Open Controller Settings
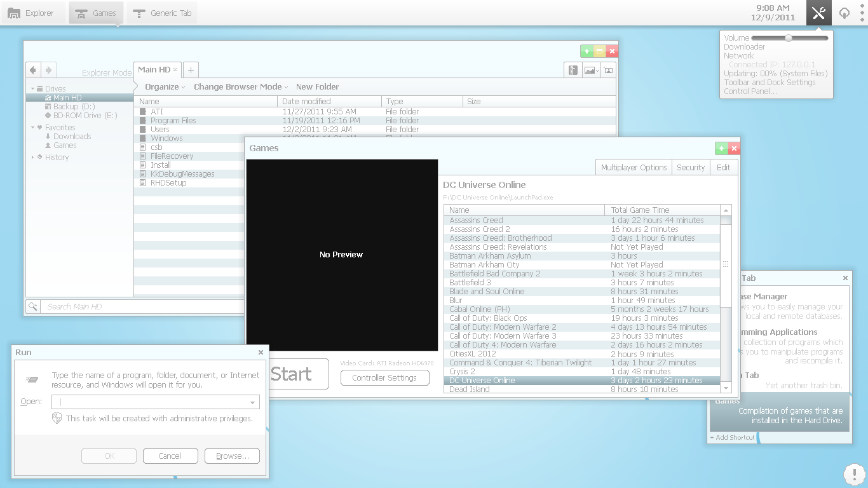This screenshot has height=488, width=868. click(384, 377)
